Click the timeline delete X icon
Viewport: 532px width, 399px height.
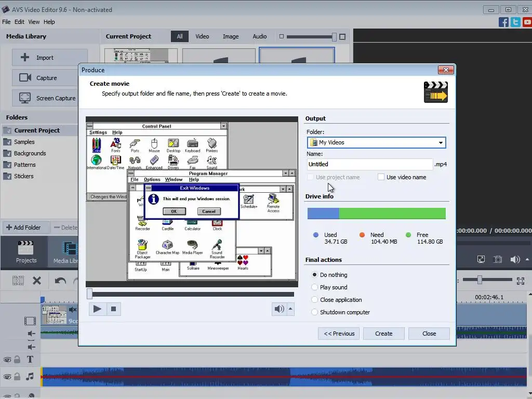click(37, 281)
